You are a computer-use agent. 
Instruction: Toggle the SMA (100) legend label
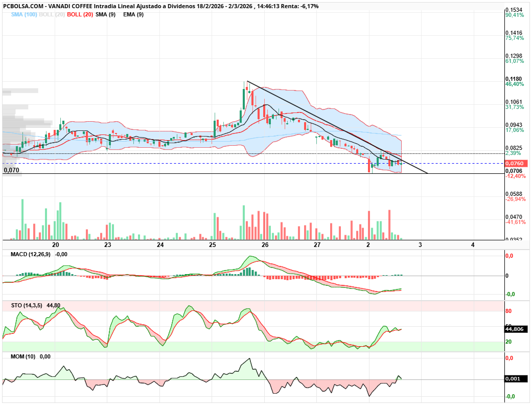point(24,15)
